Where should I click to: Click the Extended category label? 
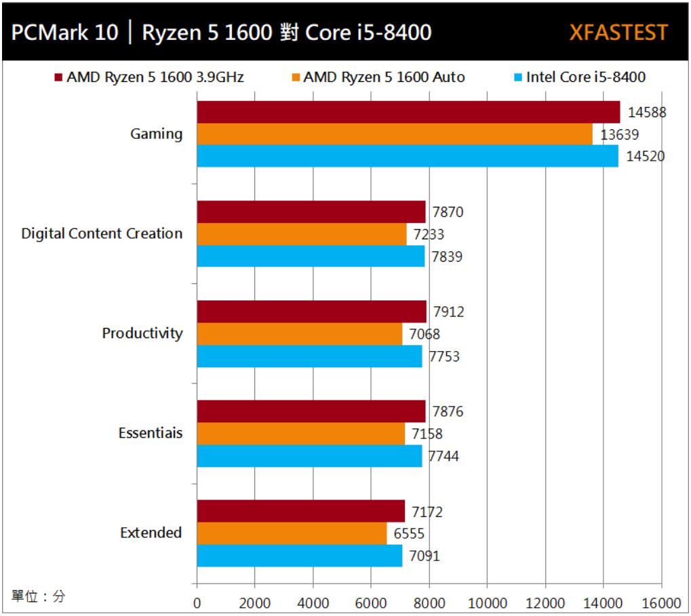click(151, 533)
